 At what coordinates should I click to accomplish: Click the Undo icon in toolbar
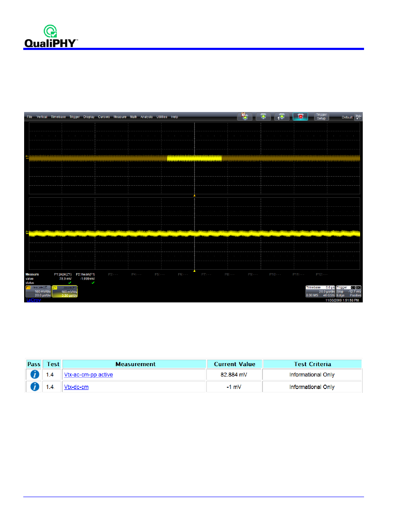click(x=358, y=116)
